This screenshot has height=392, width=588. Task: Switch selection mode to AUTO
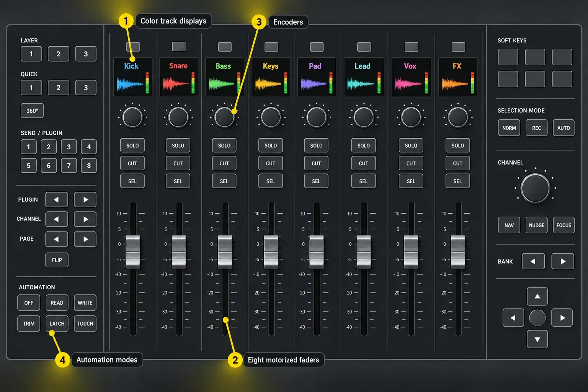pos(564,128)
